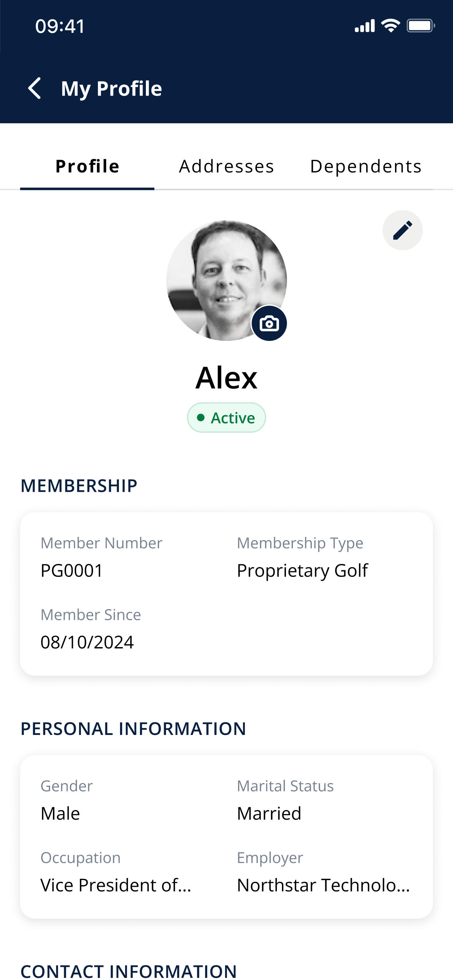Tap the back arrow icon

tap(35, 88)
